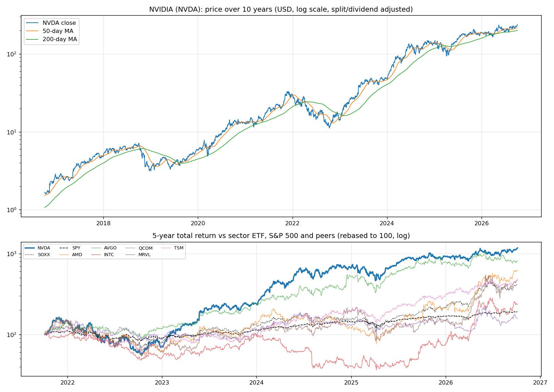Click 'INTC' in the bottom chart legend
The height and width of the screenshot is (392, 554).
click(x=109, y=255)
